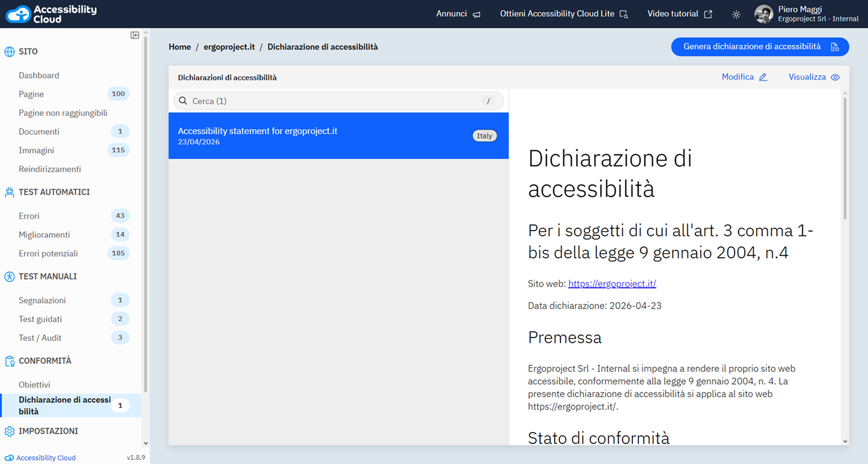Screen dimensions: 868x464
Task: Click the Accessibility Cloud logo in header
Action: 51,14
